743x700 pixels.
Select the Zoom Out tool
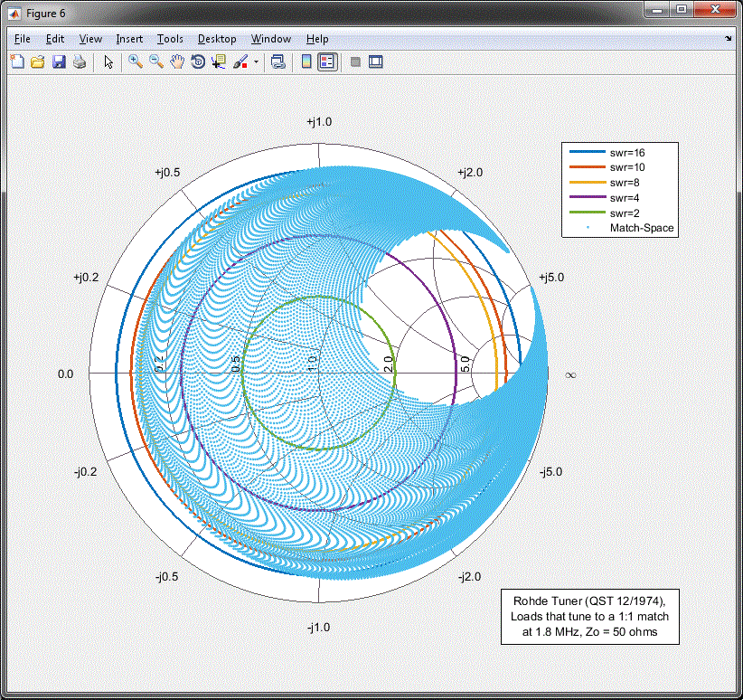click(x=155, y=62)
